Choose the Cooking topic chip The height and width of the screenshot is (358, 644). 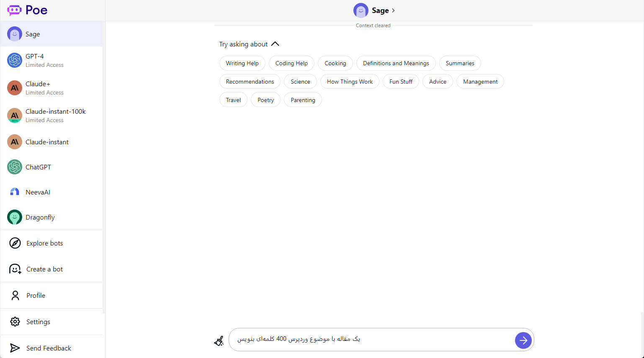click(335, 63)
